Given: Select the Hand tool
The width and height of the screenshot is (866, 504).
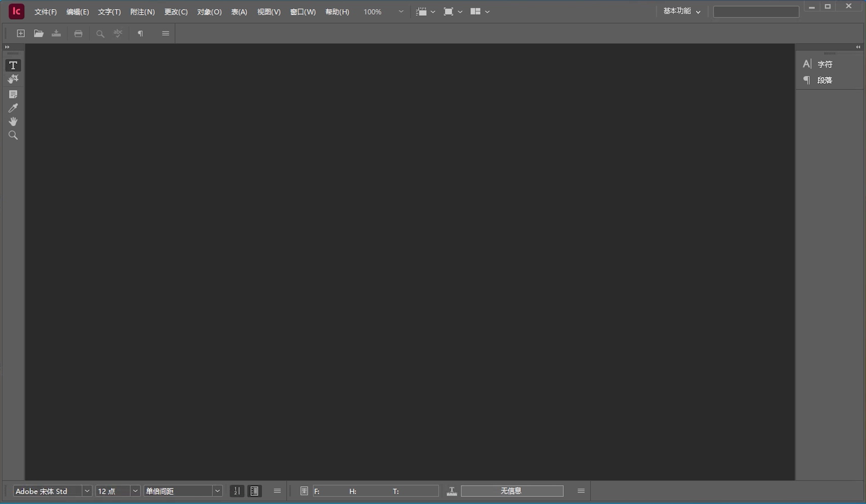Looking at the screenshot, I should click(x=13, y=121).
